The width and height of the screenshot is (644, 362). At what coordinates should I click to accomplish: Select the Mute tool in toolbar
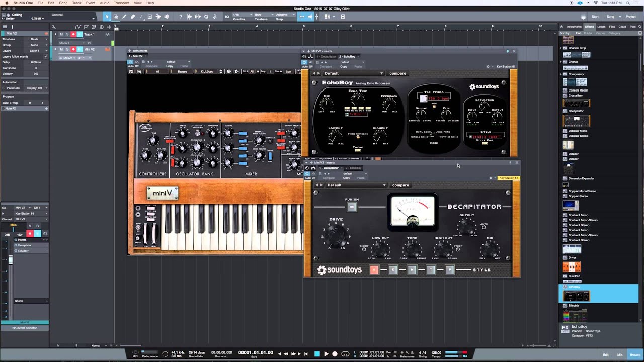point(149,17)
